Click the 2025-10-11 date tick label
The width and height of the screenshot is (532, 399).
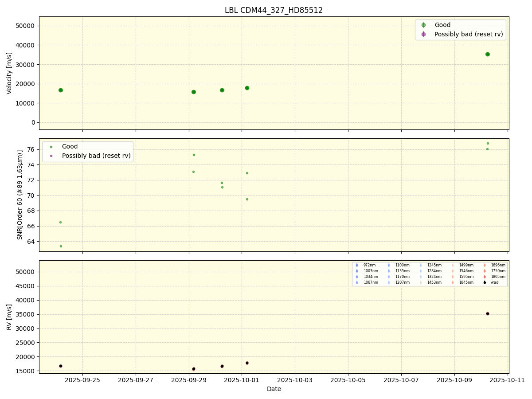coord(508,380)
